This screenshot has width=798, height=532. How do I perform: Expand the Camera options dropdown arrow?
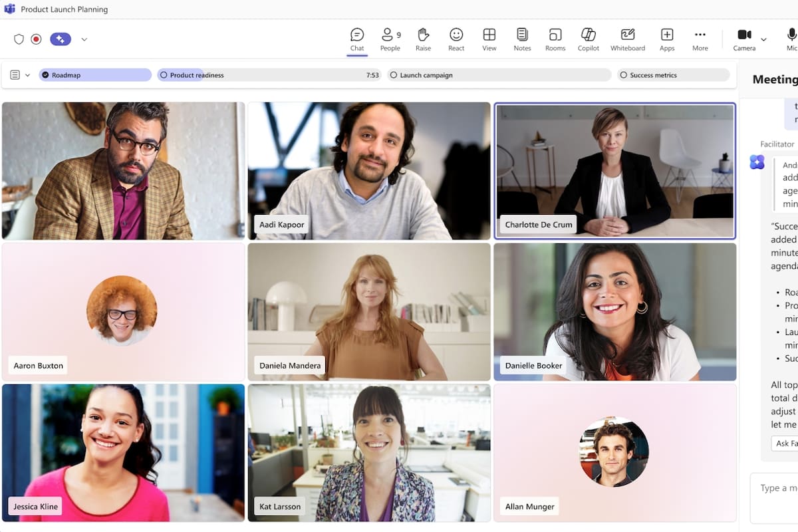coord(763,40)
